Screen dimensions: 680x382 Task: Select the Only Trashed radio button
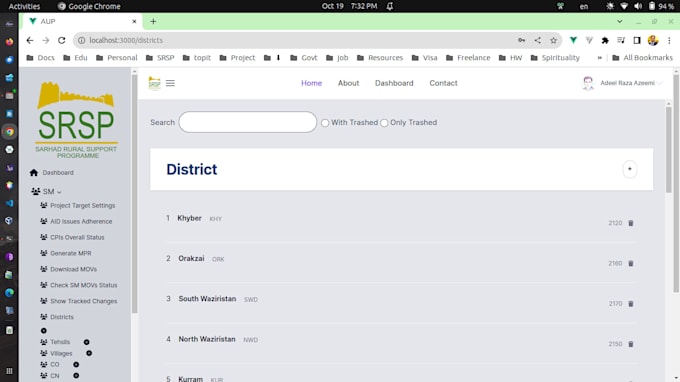click(384, 123)
